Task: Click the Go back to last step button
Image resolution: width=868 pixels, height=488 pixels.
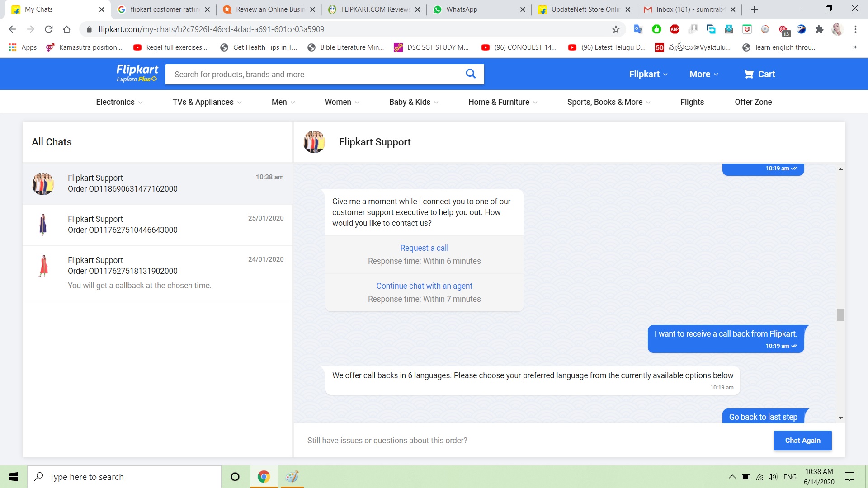Action: pos(763,417)
